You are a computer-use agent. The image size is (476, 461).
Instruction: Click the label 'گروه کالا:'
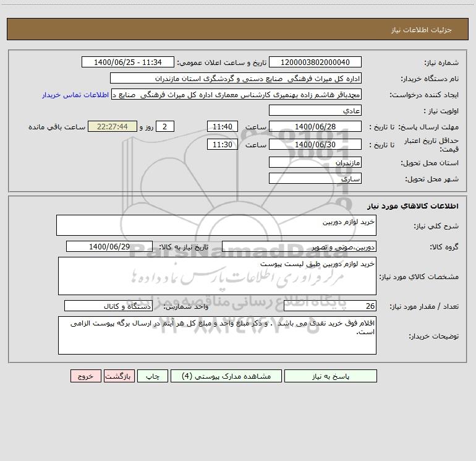[444, 247]
